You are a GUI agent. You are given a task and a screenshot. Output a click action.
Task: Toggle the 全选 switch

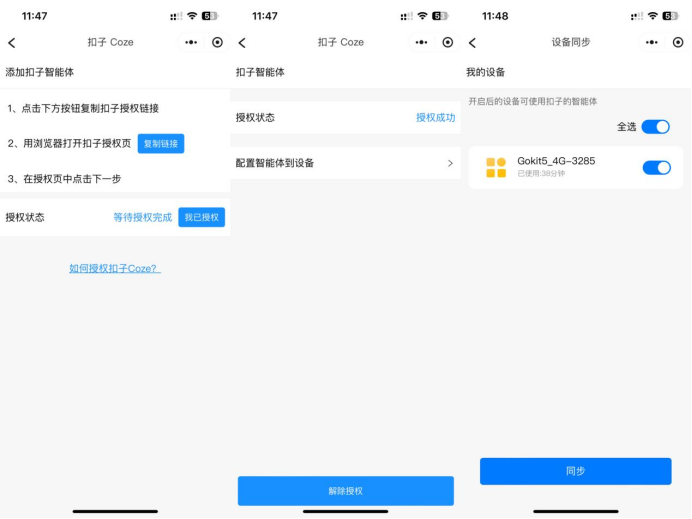[x=655, y=127]
